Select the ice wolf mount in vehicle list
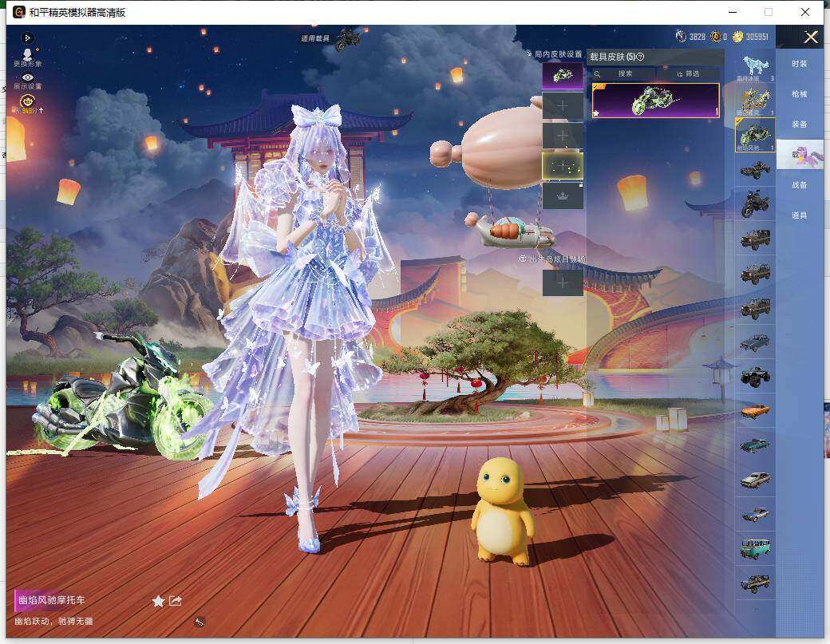Screen dimensions: 830x644 click(x=755, y=67)
